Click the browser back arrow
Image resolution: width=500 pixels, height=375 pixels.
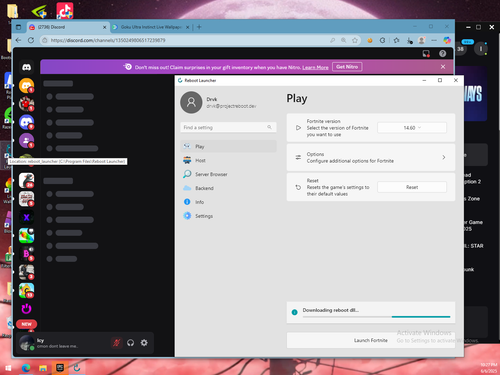click(x=18, y=40)
